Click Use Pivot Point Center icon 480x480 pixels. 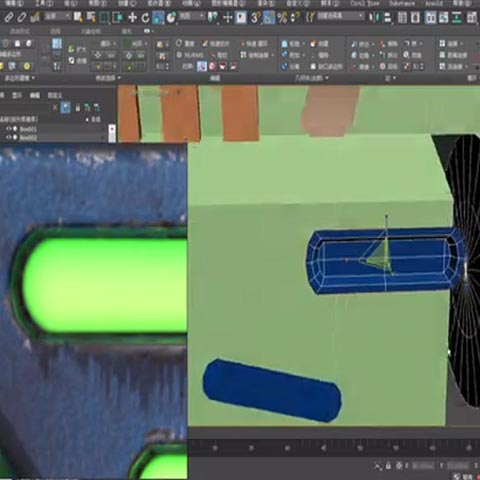tap(212, 17)
